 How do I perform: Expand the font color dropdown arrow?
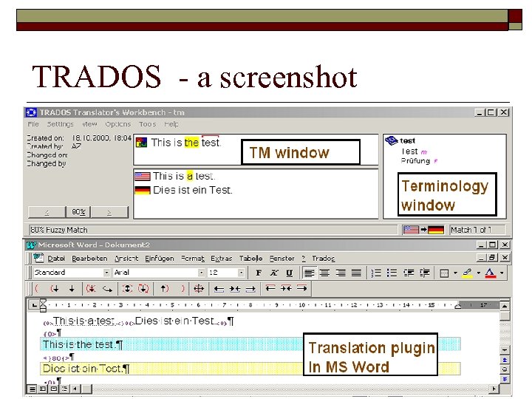point(502,273)
